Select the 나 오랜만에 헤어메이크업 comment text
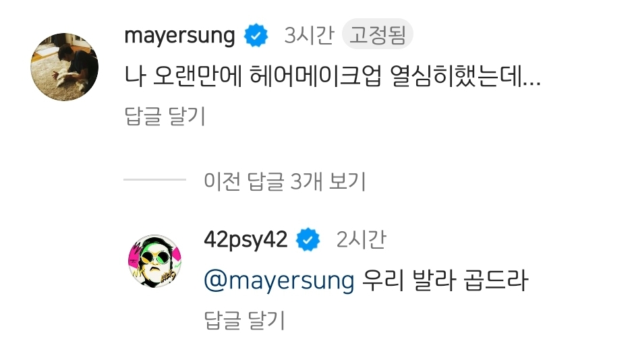Viewport: 632px width, 364px height. (x=333, y=75)
